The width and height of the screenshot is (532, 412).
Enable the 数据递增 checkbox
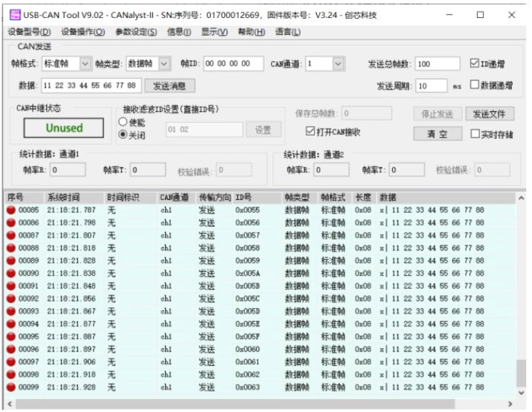(474, 84)
